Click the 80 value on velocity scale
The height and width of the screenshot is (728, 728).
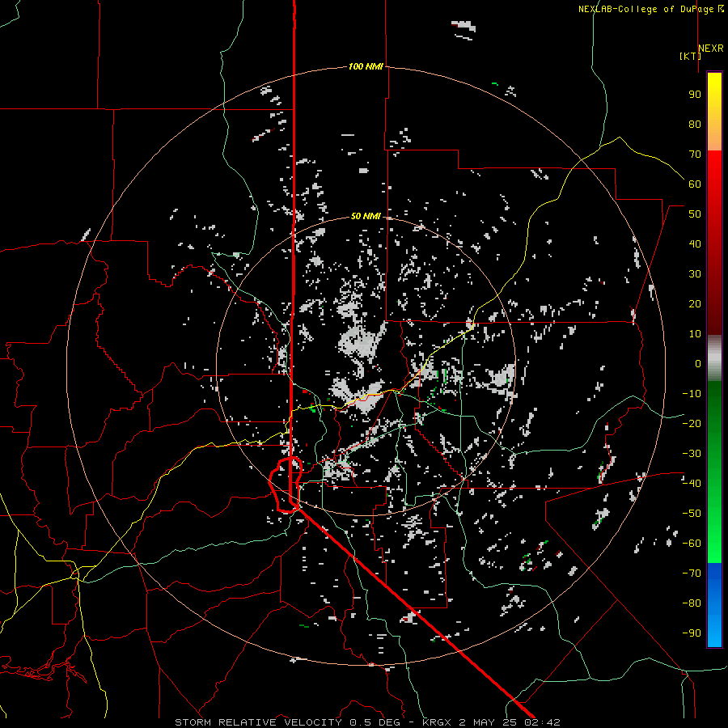click(x=695, y=124)
